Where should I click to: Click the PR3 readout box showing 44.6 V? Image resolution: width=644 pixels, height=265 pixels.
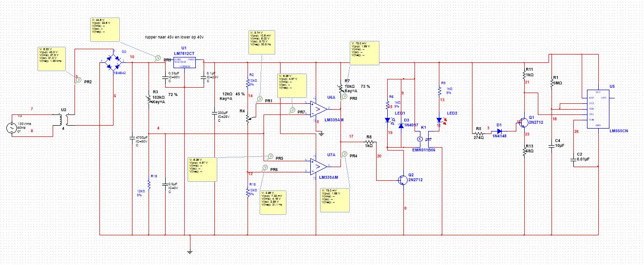tap(106, 29)
